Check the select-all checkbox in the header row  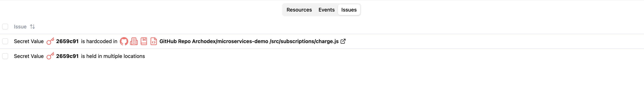[x=5, y=26]
